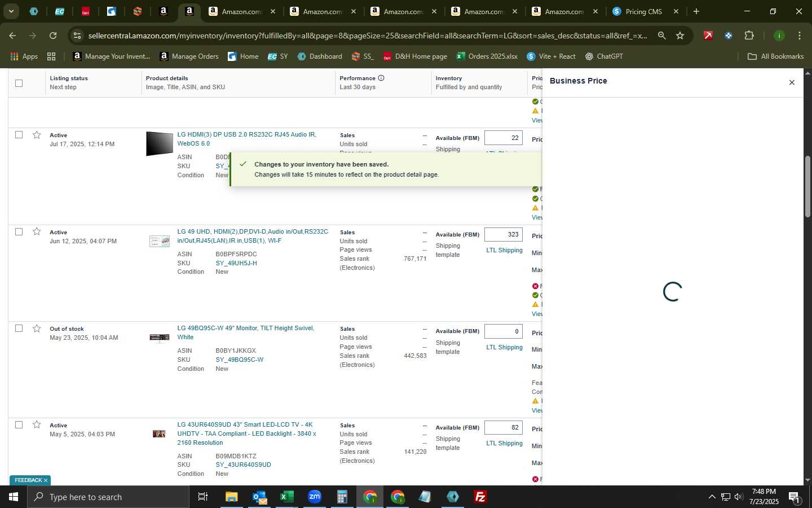Open All Bookmarks folder
This screenshot has width=812, height=508.
point(775,56)
